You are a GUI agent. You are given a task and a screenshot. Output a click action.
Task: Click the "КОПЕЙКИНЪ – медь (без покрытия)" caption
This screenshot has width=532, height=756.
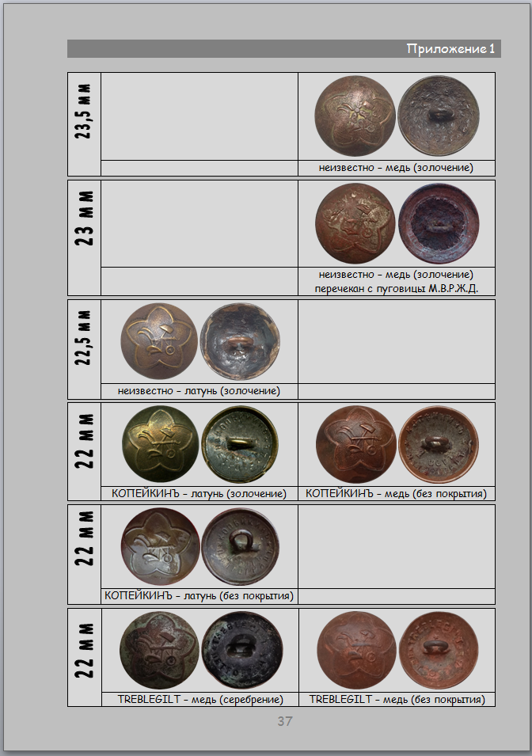coord(396,493)
